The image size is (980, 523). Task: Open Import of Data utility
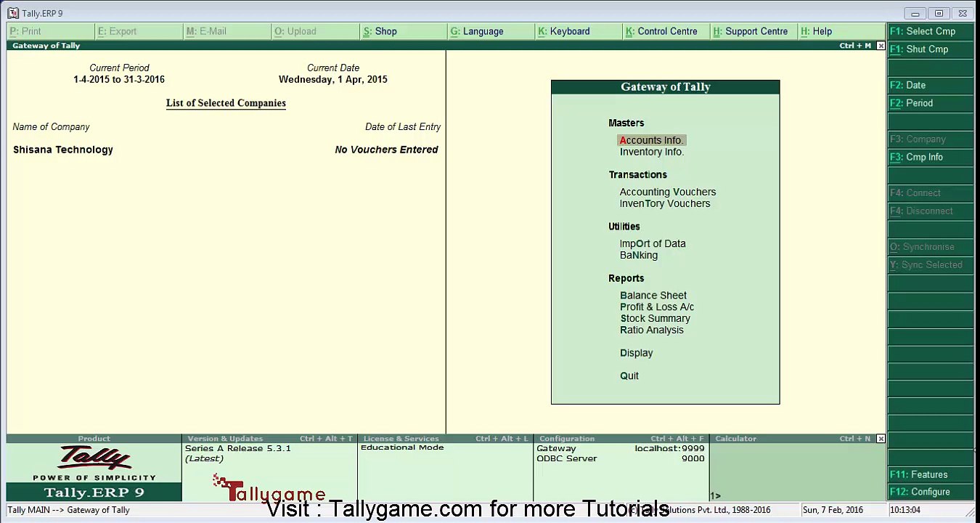click(x=652, y=243)
